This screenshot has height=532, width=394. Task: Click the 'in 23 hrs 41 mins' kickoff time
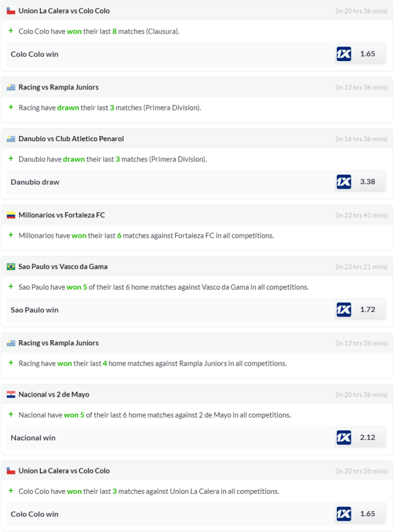tap(361, 215)
